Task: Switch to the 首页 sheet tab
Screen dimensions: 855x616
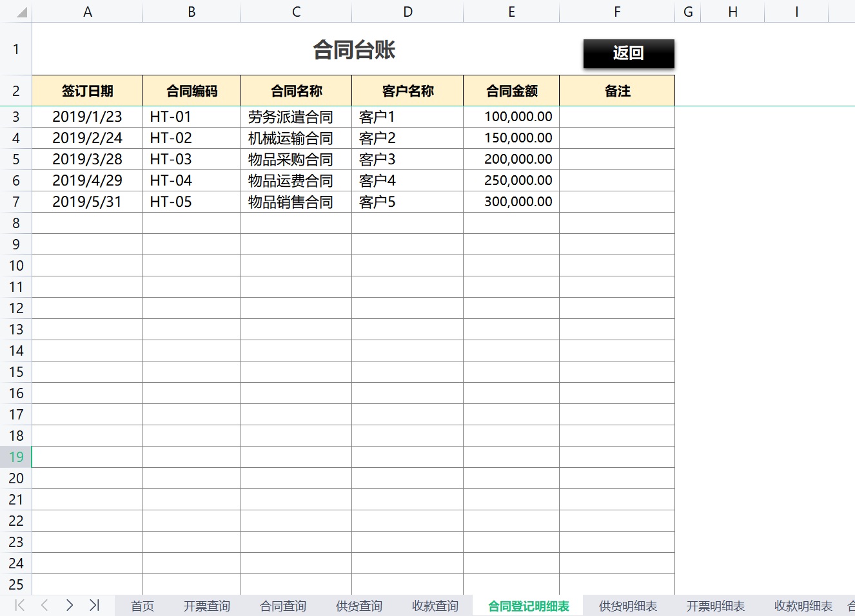Action: (141, 606)
